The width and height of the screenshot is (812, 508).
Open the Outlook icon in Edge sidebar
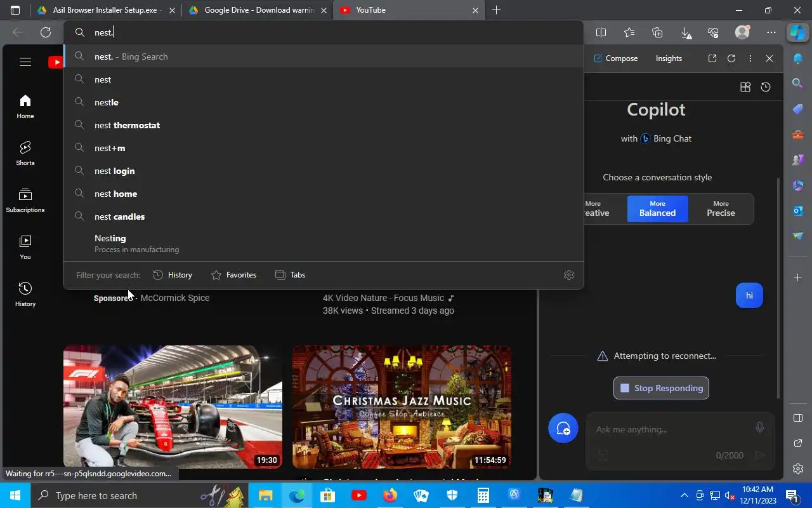tap(798, 210)
